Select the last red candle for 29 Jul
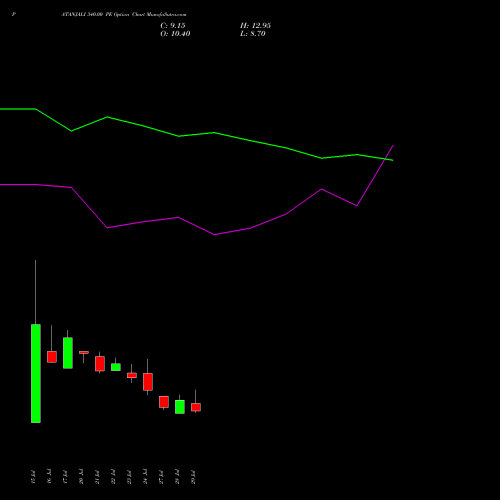500x500 pixels. point(196,407)
